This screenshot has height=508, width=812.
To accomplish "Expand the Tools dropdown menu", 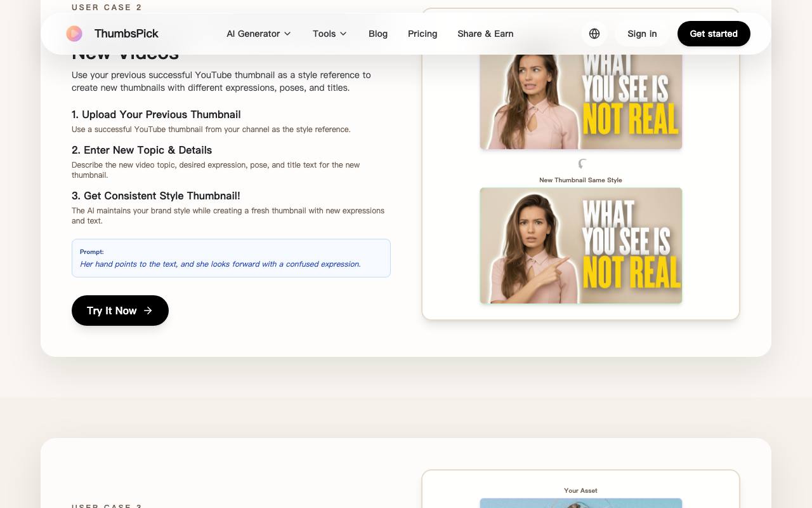I will point(330,34).
